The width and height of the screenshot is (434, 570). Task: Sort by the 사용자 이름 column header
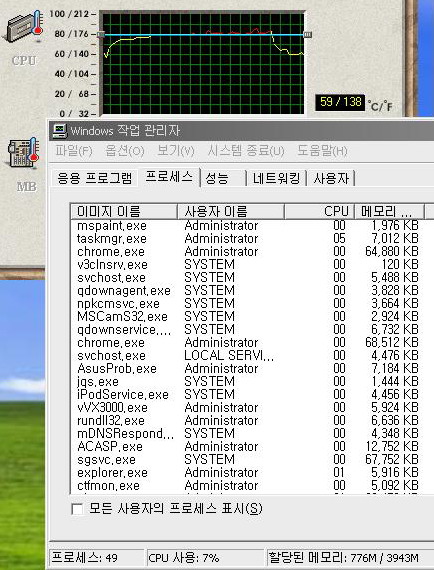pyautogui.click(x=231, y=212)
